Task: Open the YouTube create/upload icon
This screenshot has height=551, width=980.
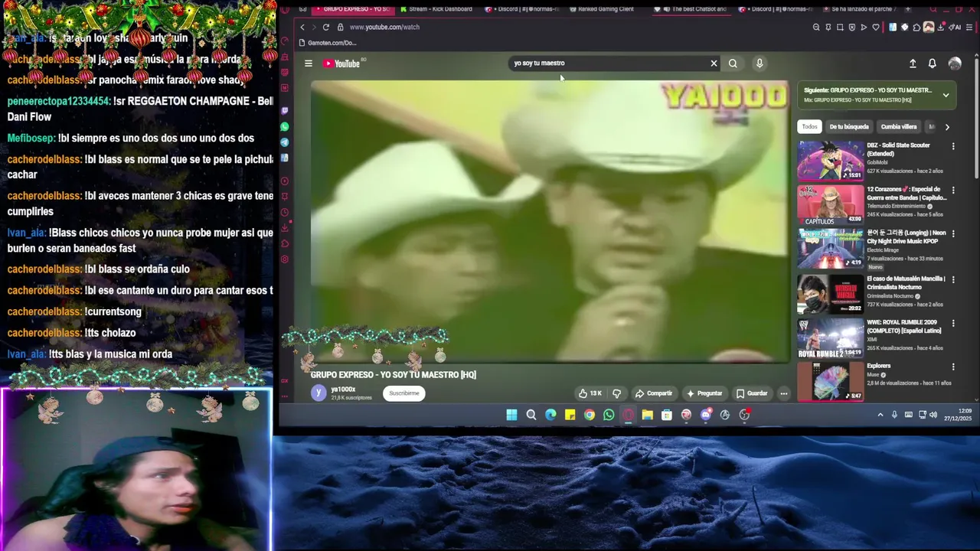Action: tap(913, 64)
